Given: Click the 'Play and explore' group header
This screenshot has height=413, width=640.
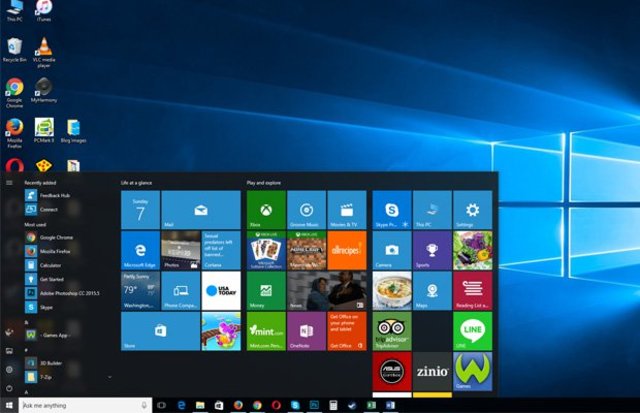Looking at the screenshot, I should click(x=264, y=183).
